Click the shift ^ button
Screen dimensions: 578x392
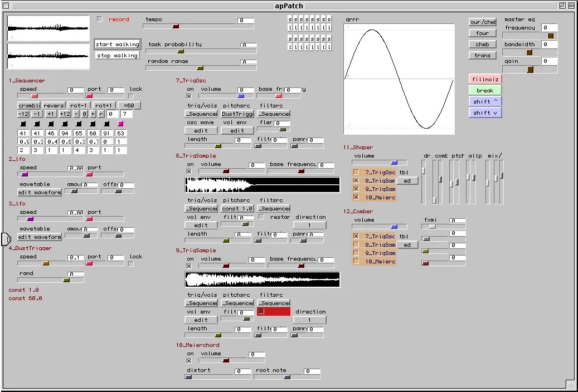point(485,101)
